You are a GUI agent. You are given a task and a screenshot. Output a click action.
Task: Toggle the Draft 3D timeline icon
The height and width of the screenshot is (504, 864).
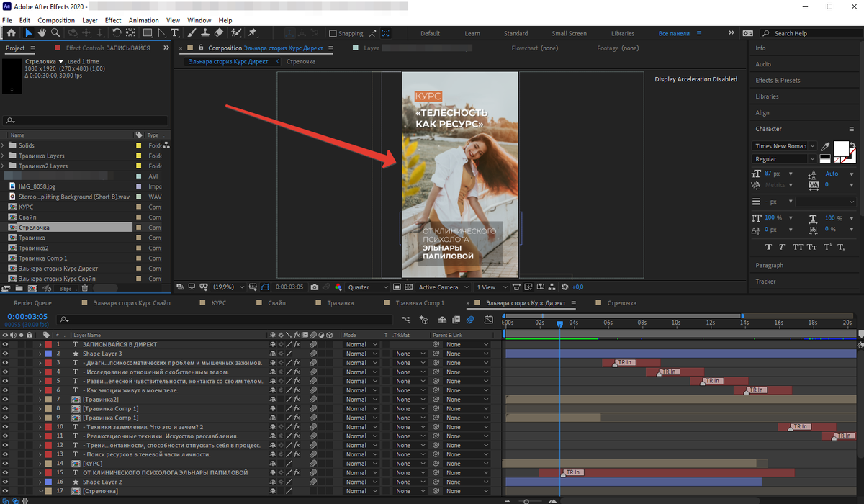click(x=423, y=319)
